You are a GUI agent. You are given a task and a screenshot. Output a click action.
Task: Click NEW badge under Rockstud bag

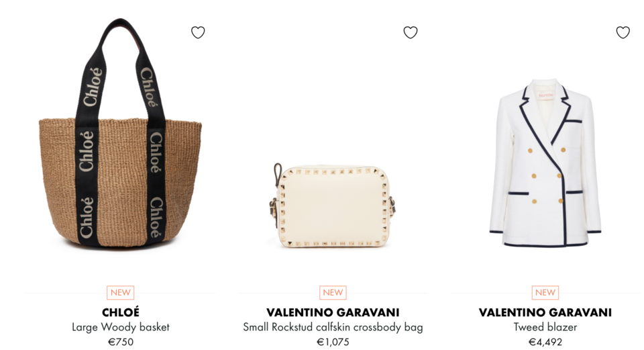pyautogui.click(x=333, y=292)
